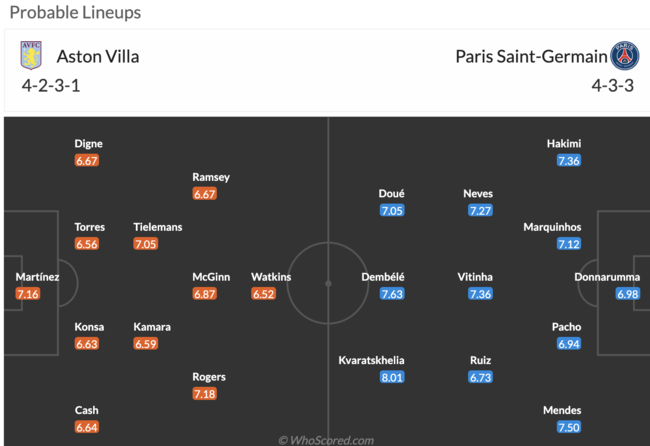Click the Probable Lineups heading
Screen dimensions: 650x446
click(x=75, y=12)
